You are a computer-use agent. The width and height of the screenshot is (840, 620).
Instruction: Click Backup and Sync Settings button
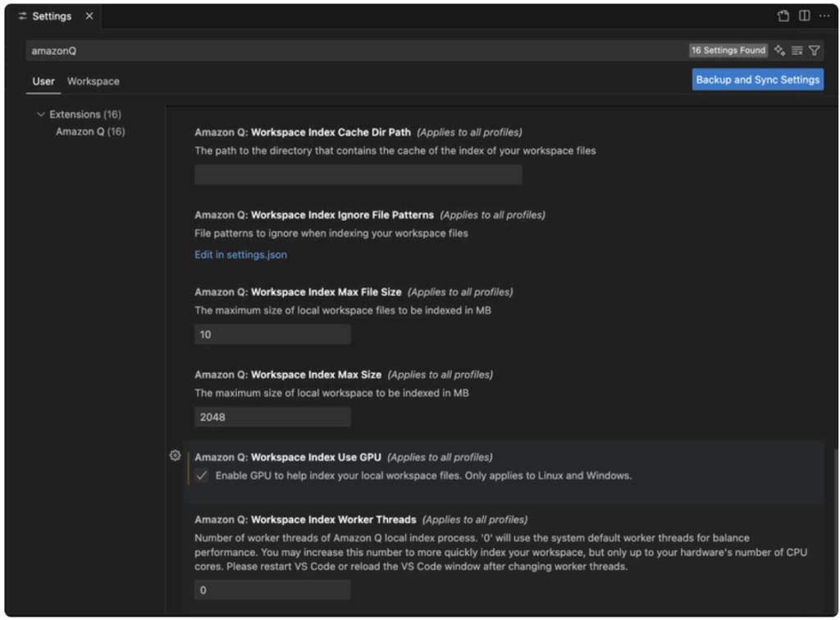[757, 80]
